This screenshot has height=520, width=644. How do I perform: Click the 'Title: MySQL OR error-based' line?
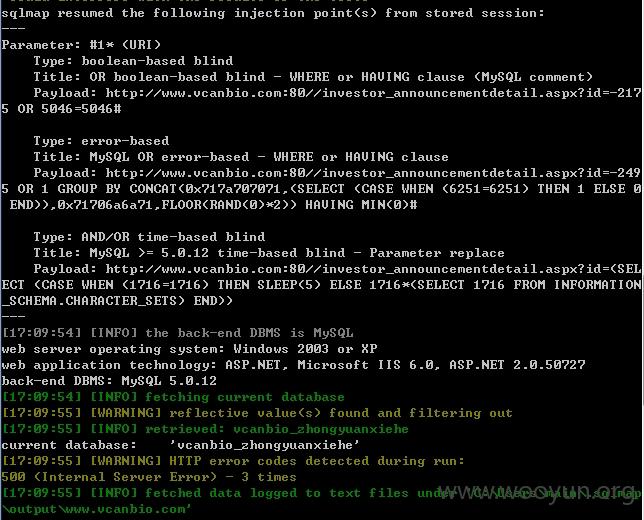241,157
